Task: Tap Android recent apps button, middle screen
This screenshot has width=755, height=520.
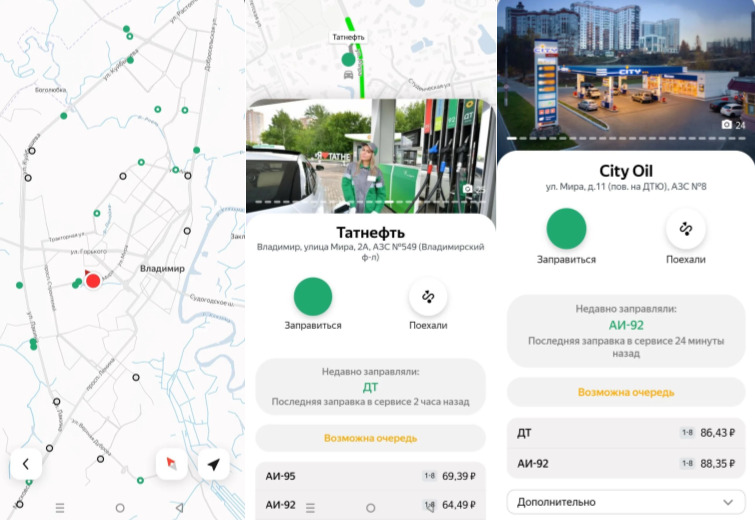Action: (x=311, y=508)
